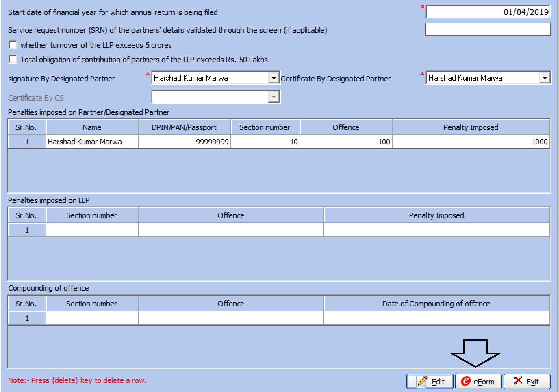
Task: Tick total obligation exceeds Rs. 50 Lakhs checkbox
Action: point(13,59)
